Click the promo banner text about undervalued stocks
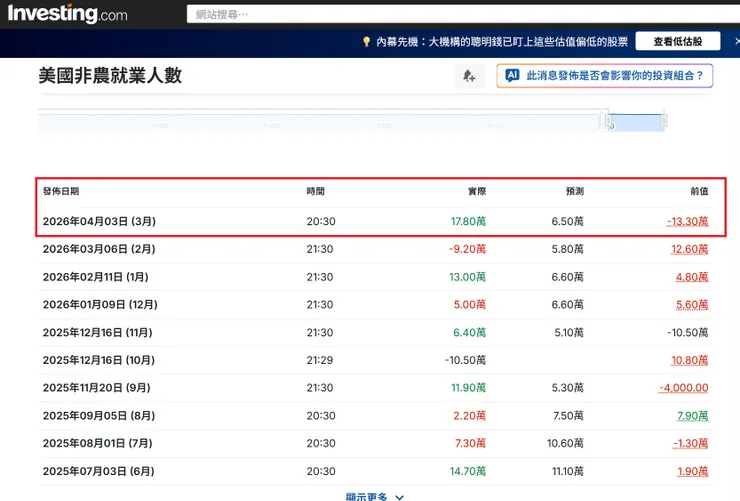Viewport: 740px width, 501px height. 502,42
